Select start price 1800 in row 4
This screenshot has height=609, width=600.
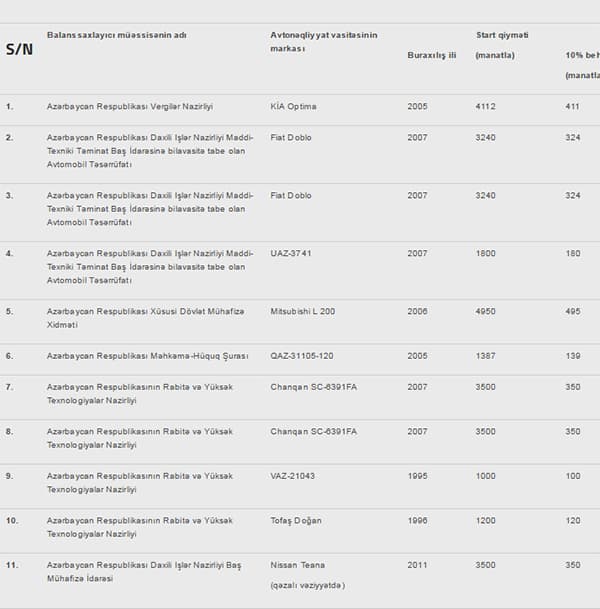[485, 253]
